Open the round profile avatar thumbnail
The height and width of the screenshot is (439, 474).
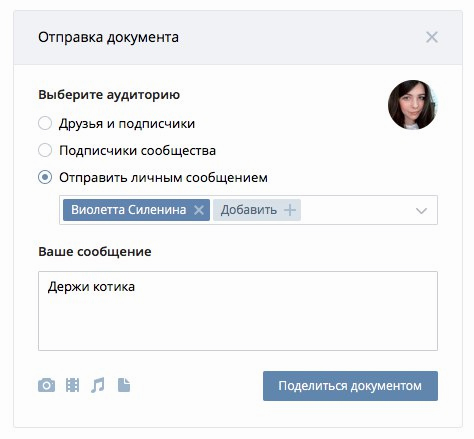[413, 105]
